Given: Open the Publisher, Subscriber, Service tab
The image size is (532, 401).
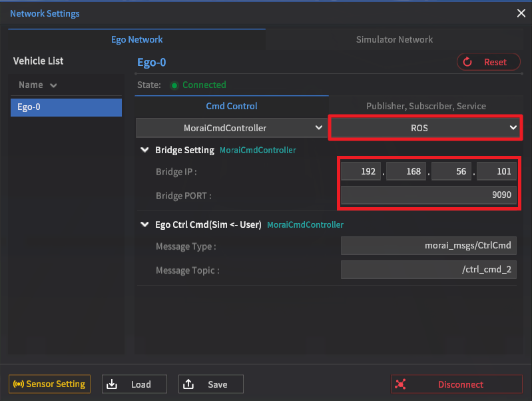Looking at the screenshot, I should [x=425, y=106].
